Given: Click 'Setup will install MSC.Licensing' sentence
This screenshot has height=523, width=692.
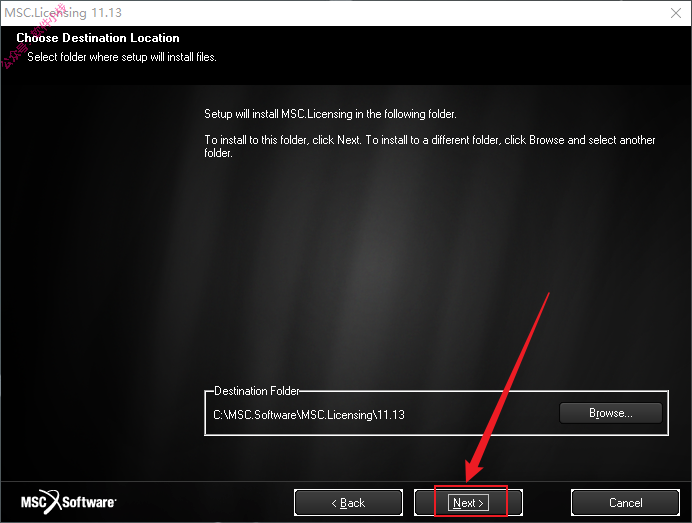Looking at the screenshot, I should click(330, 114).
